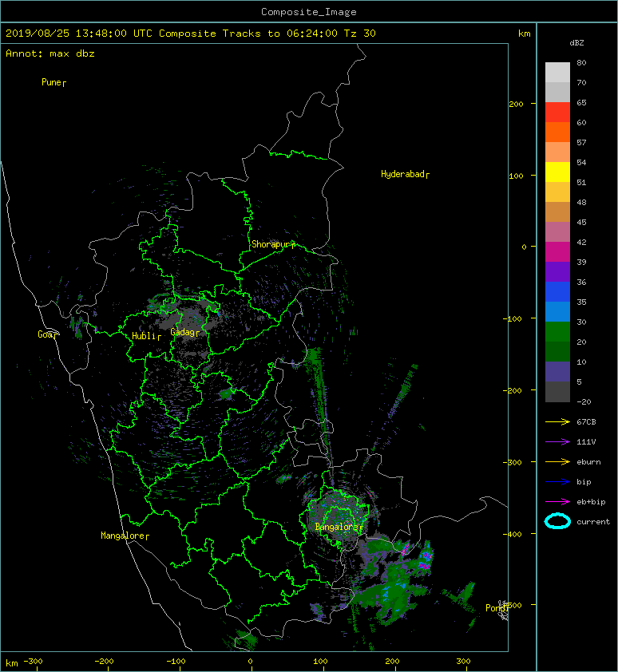Click the Composite_Image title text
Screen dimensions: 618x672
[309, 12]
